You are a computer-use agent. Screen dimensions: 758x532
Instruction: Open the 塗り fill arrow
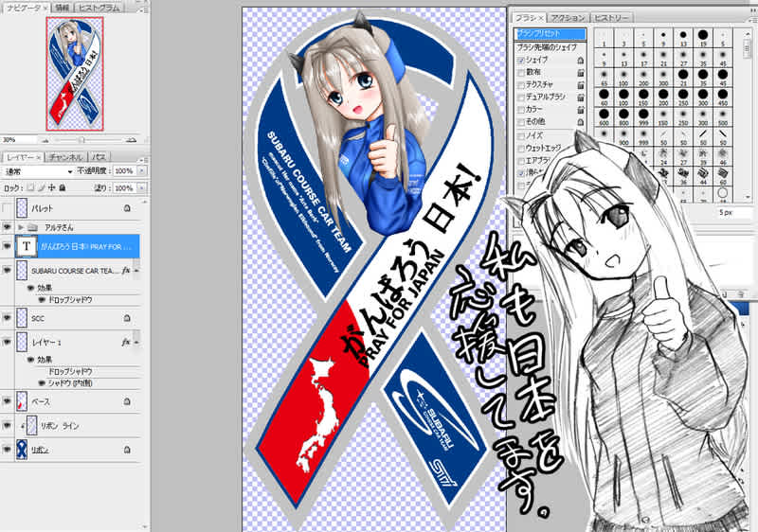click(141, 187)
